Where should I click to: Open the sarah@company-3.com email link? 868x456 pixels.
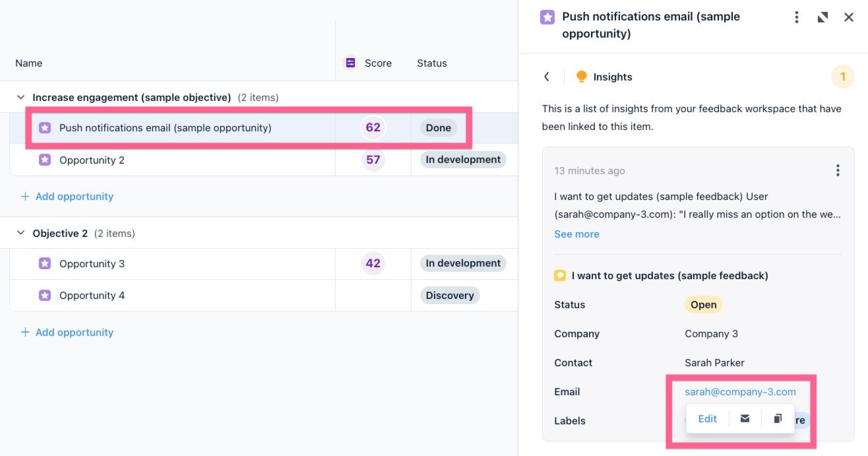(x=740, y=392)
